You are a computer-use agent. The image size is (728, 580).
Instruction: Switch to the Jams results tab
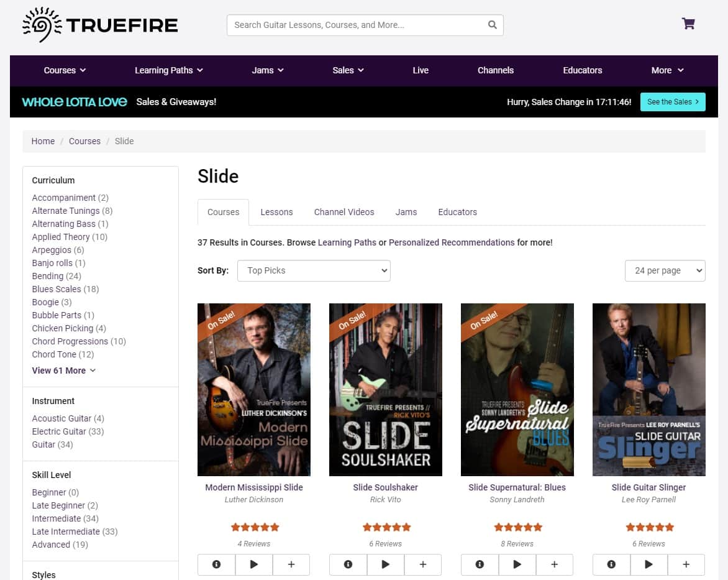406,212
